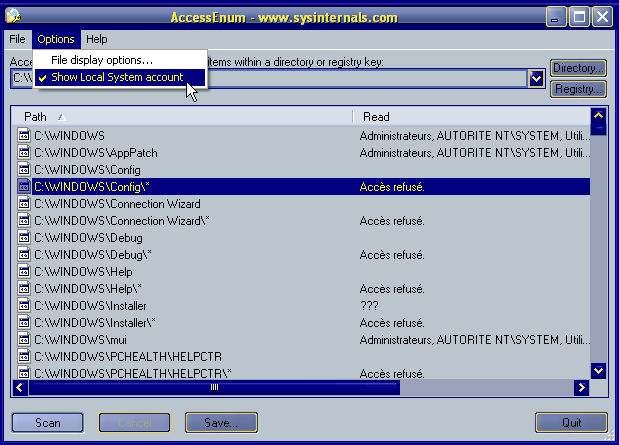Sort by the Read column header
The width and height of the screenshot is (619, 445).
point(472,117)
